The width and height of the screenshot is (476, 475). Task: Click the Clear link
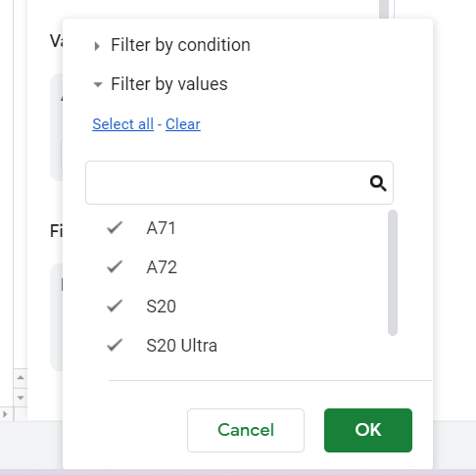pyautogui.click(x=183, y=124)
